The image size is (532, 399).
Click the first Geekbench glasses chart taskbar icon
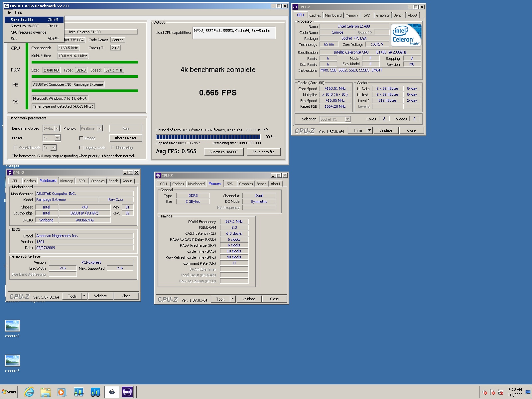click(79, 392)
